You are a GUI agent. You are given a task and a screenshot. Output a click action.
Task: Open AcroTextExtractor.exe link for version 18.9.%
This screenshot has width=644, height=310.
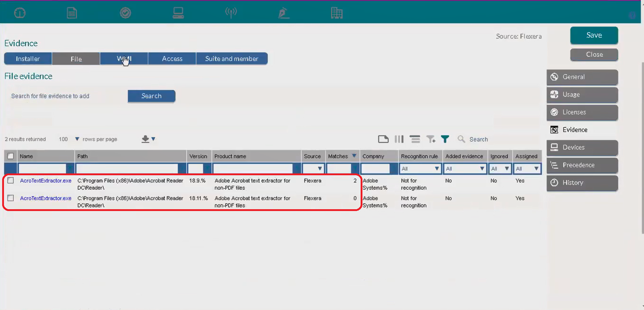coord(46,181)
